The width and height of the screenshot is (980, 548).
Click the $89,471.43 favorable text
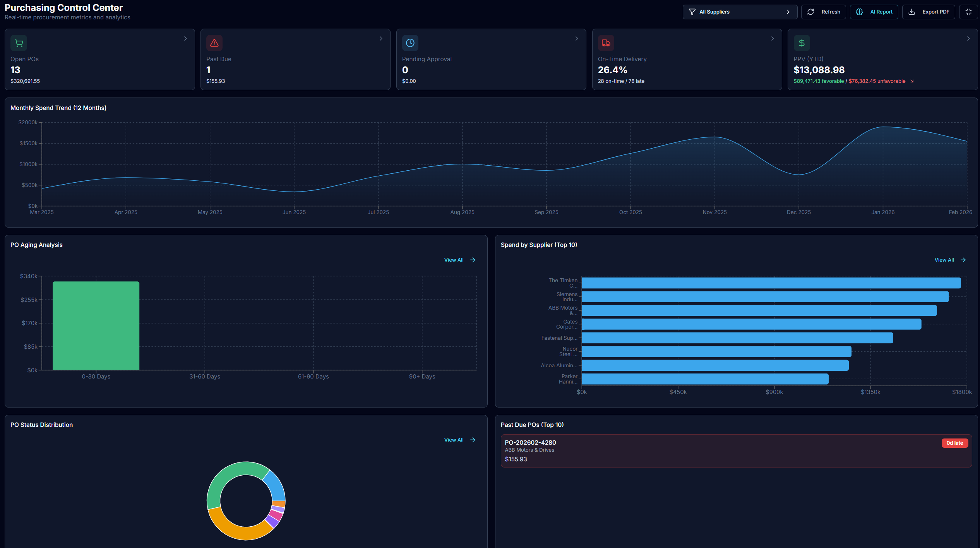pyautogui.click(x=819, y=81)
